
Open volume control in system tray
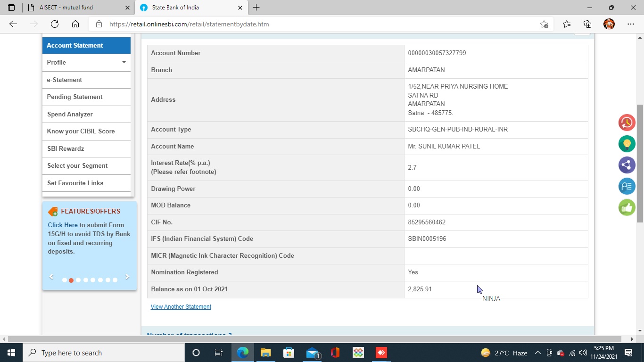(x=583, y=353)
